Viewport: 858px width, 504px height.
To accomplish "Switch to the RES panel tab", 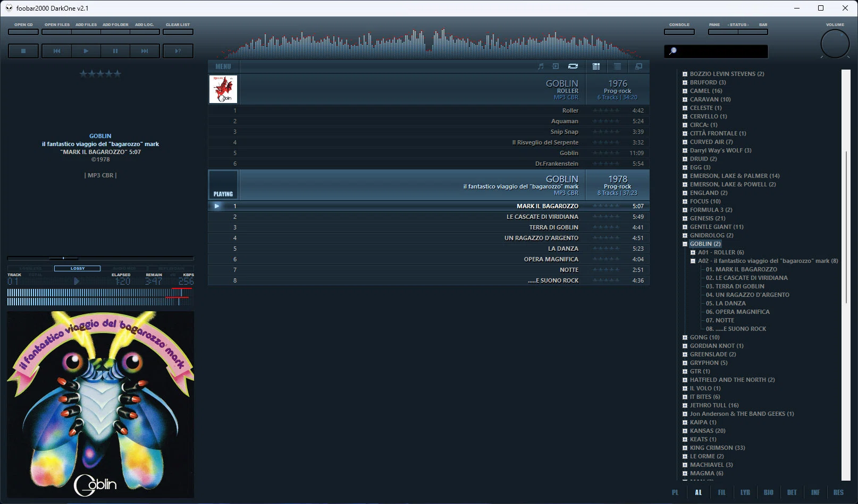I will click(839, 492).
